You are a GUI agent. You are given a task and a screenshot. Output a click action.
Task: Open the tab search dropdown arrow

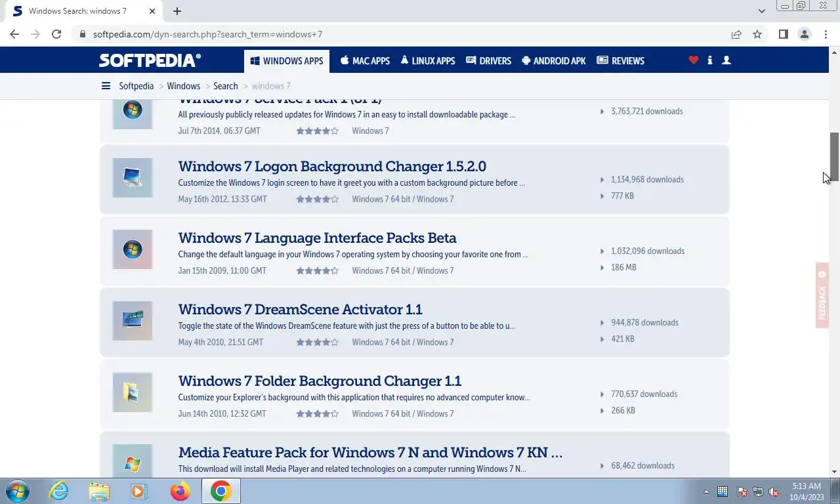point(761,11)
